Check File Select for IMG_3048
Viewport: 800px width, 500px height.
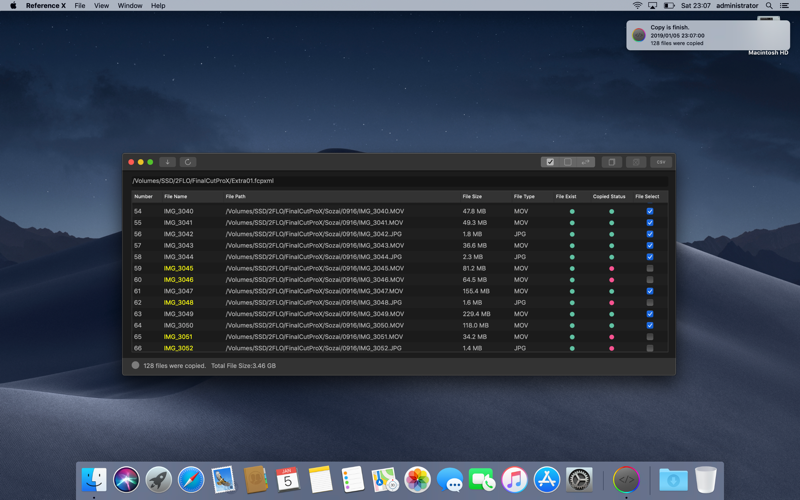coord(649,303)
